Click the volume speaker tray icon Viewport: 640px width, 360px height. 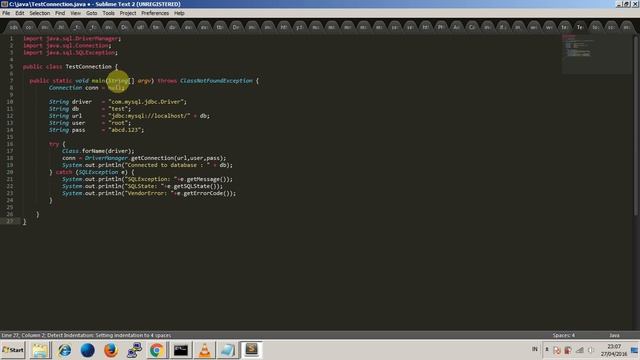(x=591, y=350)
